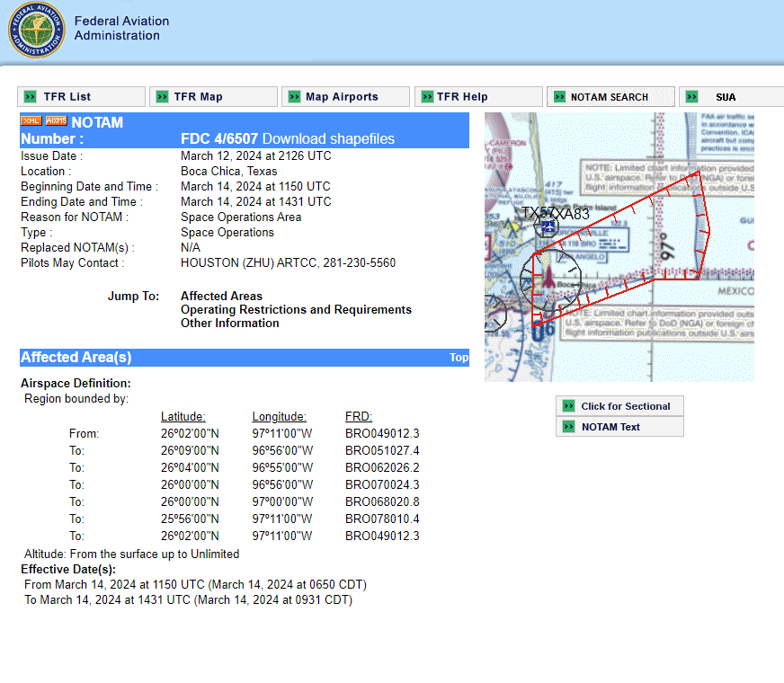The image size is (784, 683).
Task: Click the Federal Aviation Administration title text
Action: pos(121,28)
